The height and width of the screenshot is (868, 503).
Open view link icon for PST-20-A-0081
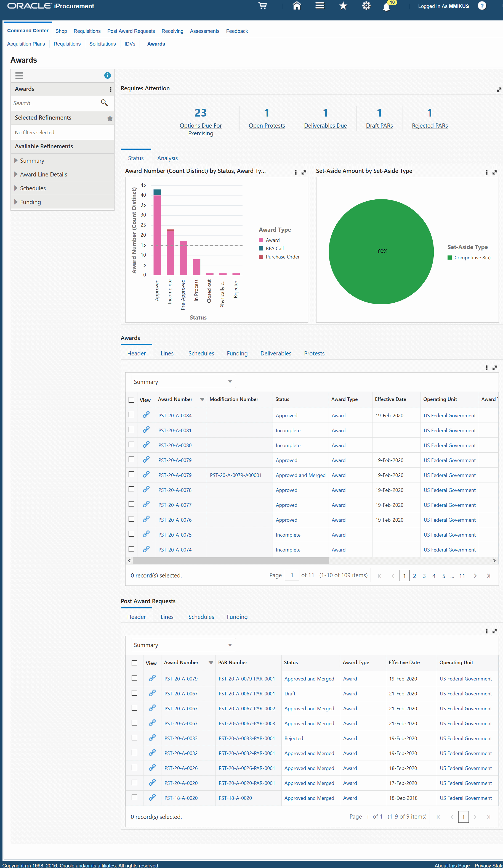coord(146,429)
